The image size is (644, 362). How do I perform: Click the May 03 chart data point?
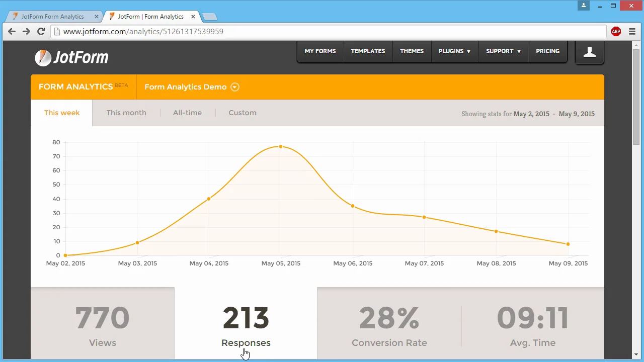point(137,243)
